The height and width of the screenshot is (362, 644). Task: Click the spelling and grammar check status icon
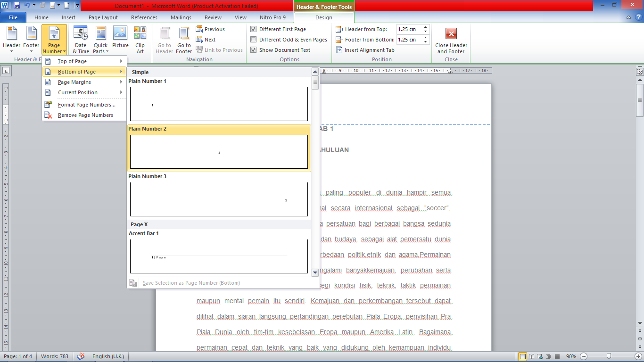[81, 356]
